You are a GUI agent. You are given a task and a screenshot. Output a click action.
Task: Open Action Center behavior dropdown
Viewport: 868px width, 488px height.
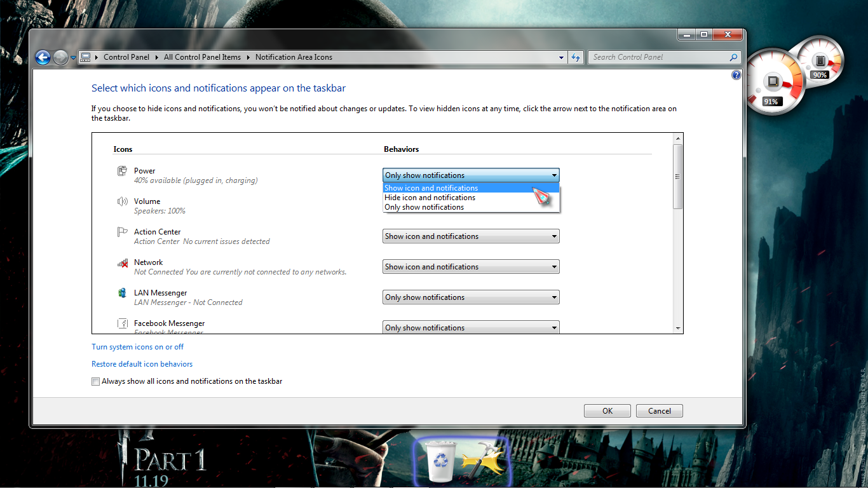[x=471, y=236]
